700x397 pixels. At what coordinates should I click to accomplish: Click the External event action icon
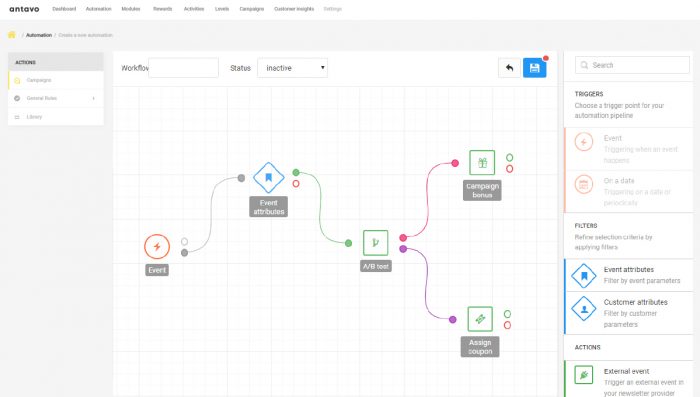point(584,375)
